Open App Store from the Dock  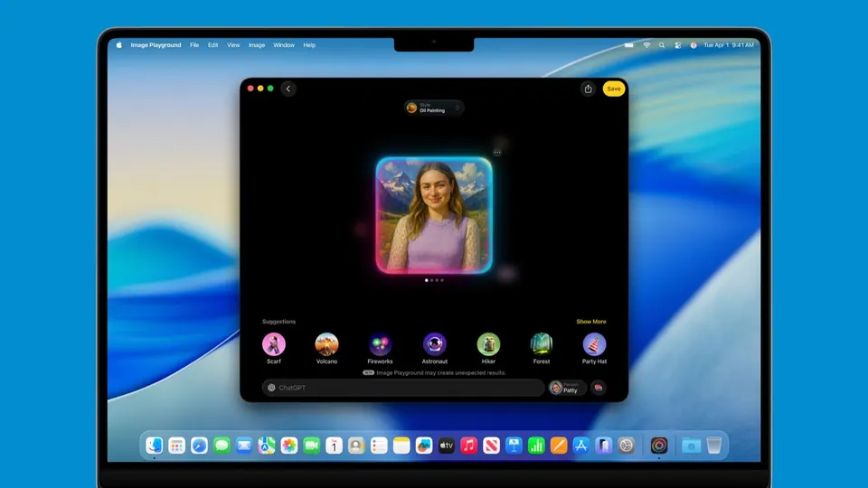pyautogui.click(x=581, y=446)
